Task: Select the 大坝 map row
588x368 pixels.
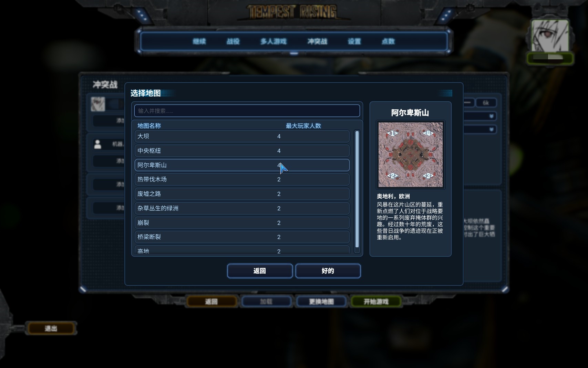Action: click(242, 136)
